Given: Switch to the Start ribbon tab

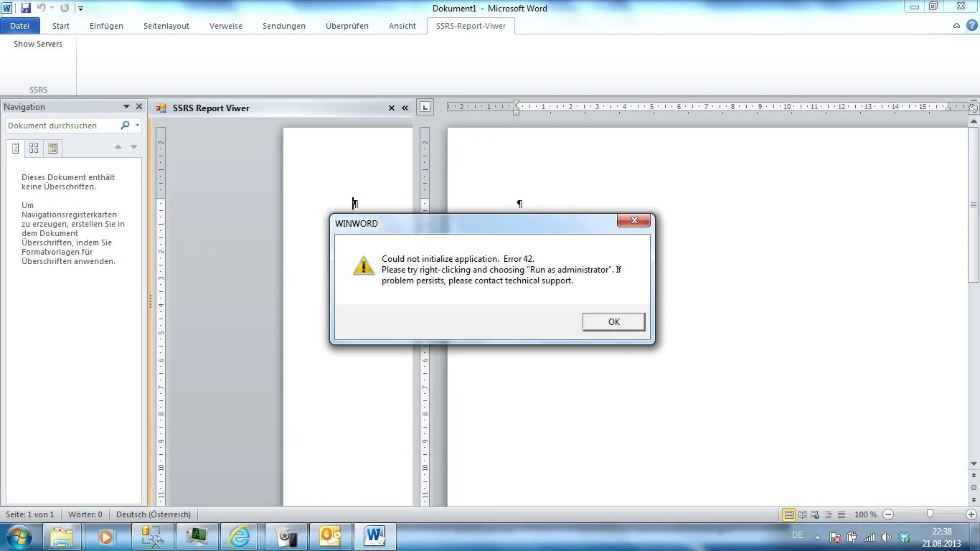Looking at the screenshot, I should click(61, 26).
